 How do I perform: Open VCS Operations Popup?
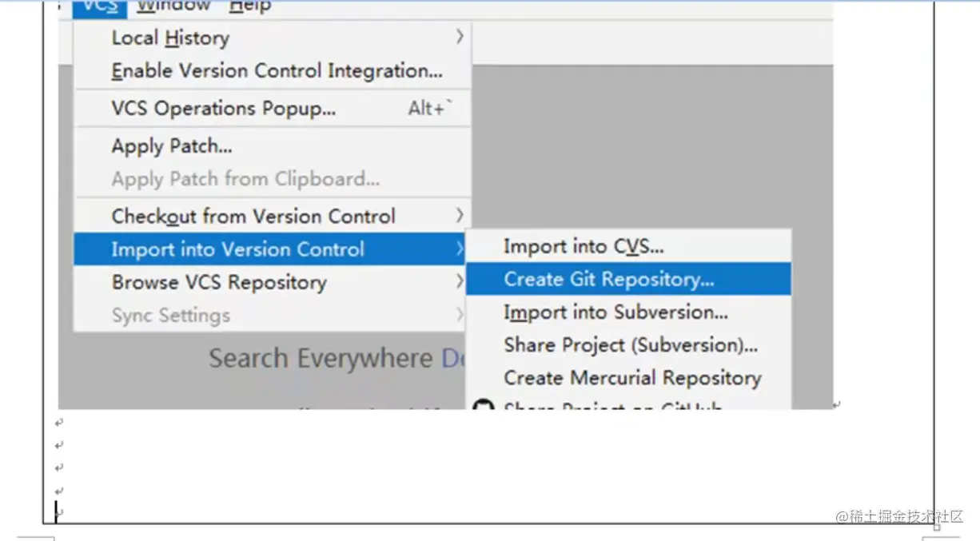(224, 108)
